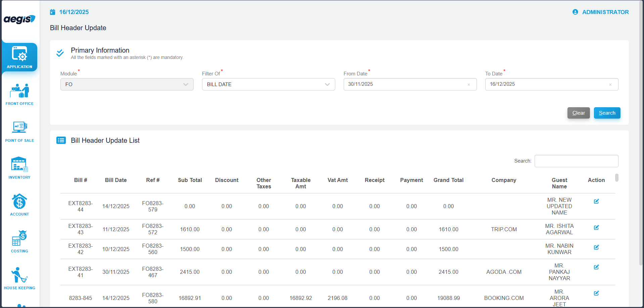Clear the From Date field value
Image resolution: width=644 pixels, height=308 pixels.
[468, 85]
